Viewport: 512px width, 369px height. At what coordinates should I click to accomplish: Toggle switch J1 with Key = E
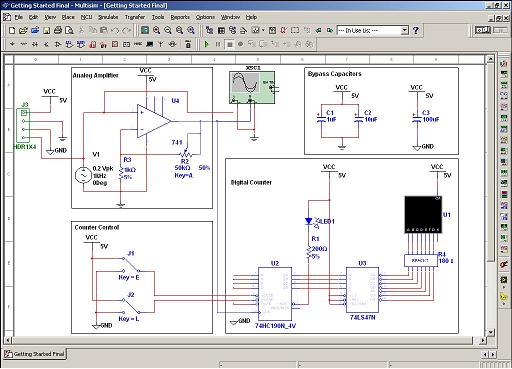coord(131,265)
